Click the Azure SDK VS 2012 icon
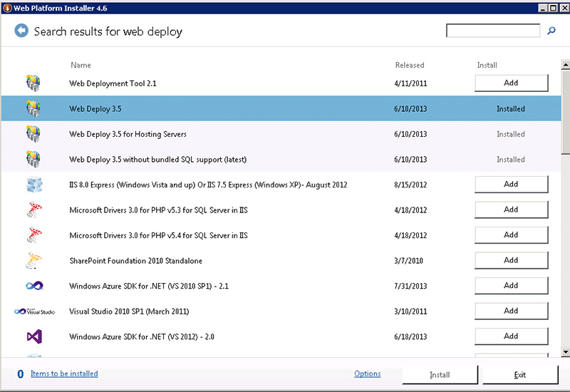Image resolution: width=570 pixels, height=392 pixels. click(x=33, y=336)
